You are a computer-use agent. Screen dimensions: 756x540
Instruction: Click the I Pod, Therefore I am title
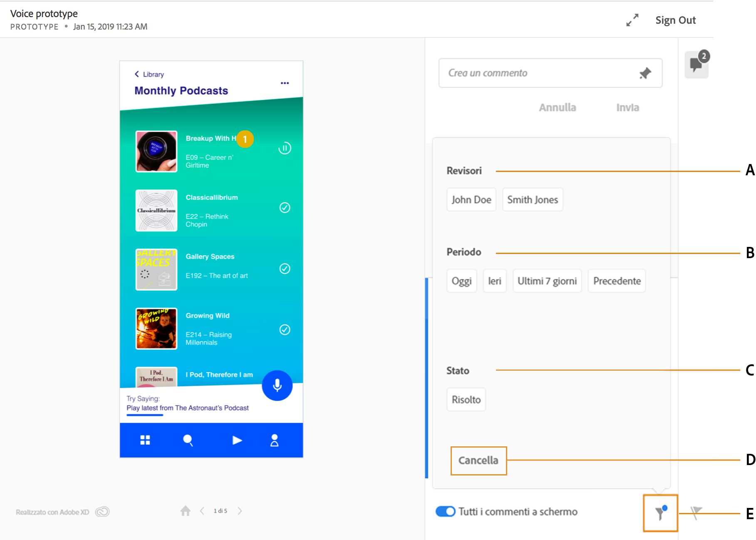[x=219, y=375]
